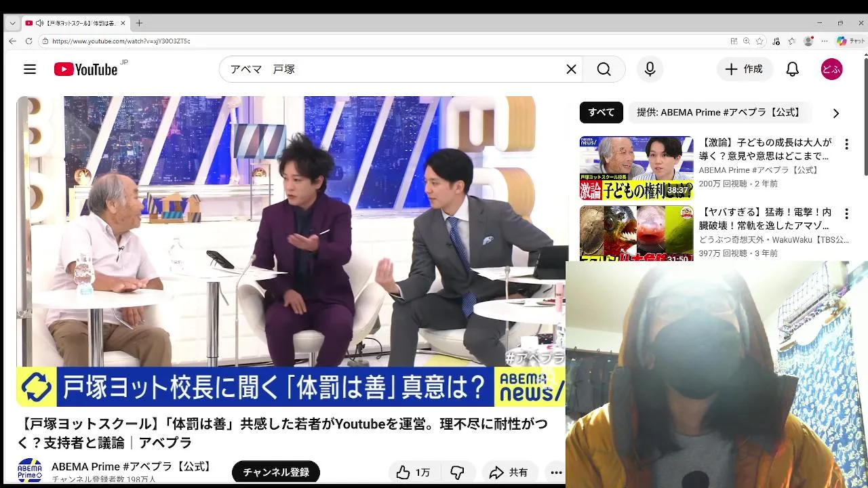Open more actions ellipsis under video
This screenshot has height=488, width=868.
tap(556, 472)
